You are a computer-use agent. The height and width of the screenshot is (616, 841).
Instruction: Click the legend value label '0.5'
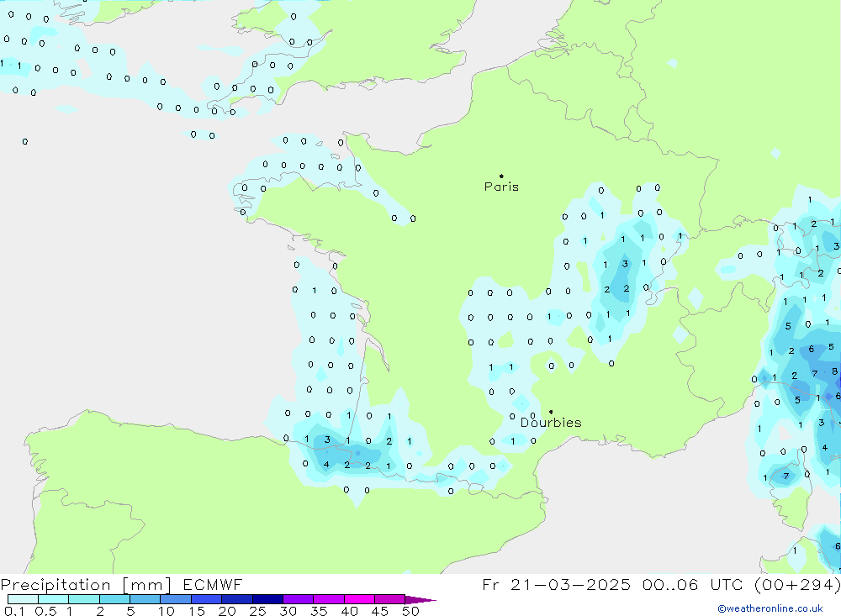pyautogui.click(x=45, y=611)
